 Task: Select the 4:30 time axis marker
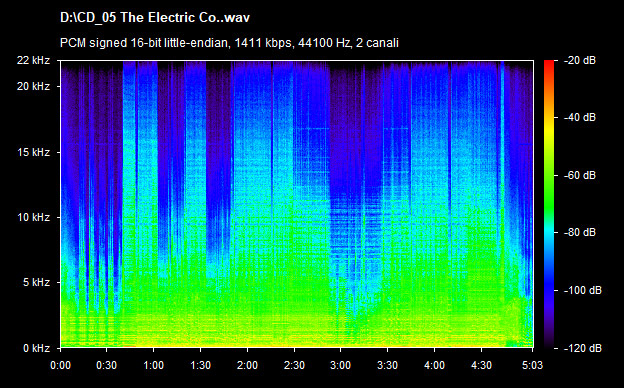coord(482,365)
